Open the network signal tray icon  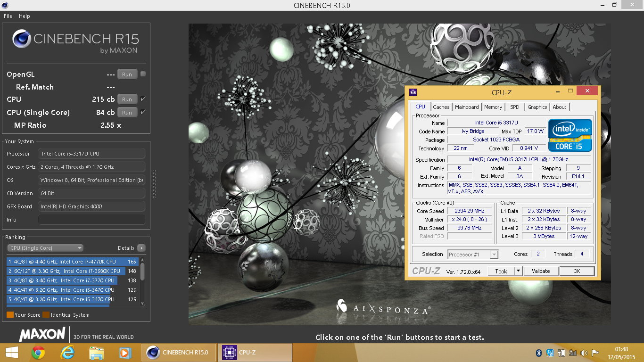point(573,353)
